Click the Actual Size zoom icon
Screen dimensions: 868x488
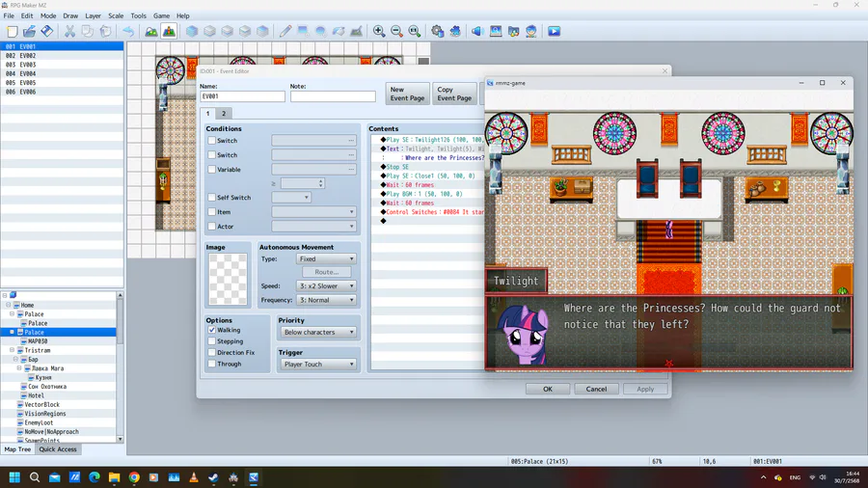point(415,32)
